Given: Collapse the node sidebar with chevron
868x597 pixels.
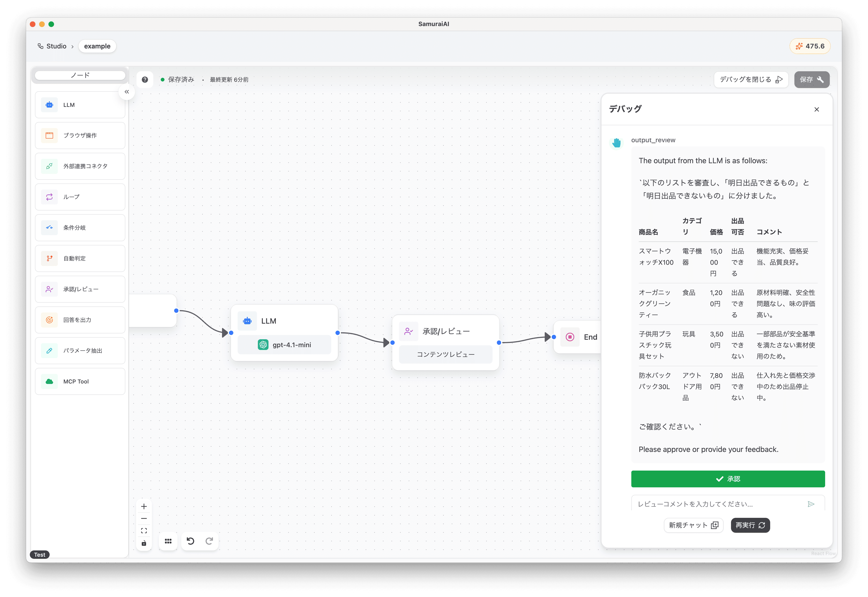Looking at the screenshot, I should coord(127,92).
